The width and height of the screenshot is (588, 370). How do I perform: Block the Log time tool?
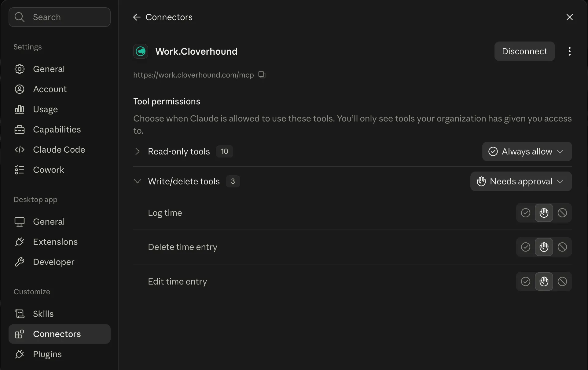[x=562, y=213]
